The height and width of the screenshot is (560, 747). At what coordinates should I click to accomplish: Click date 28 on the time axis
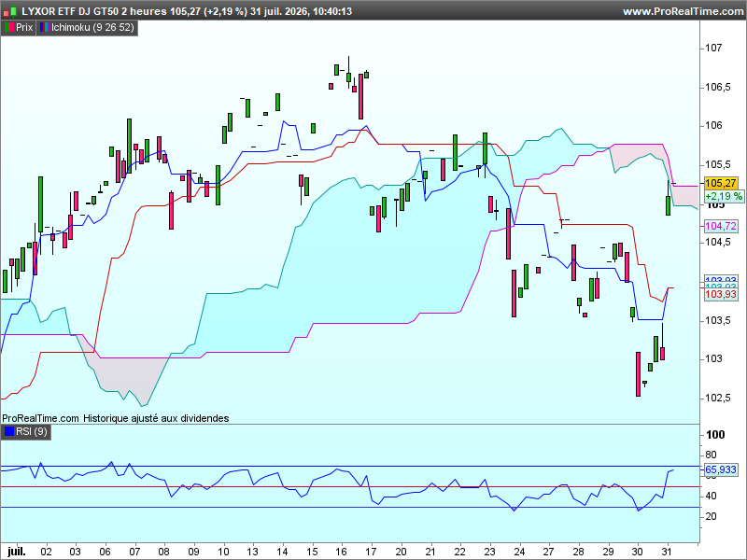[578, 552]
